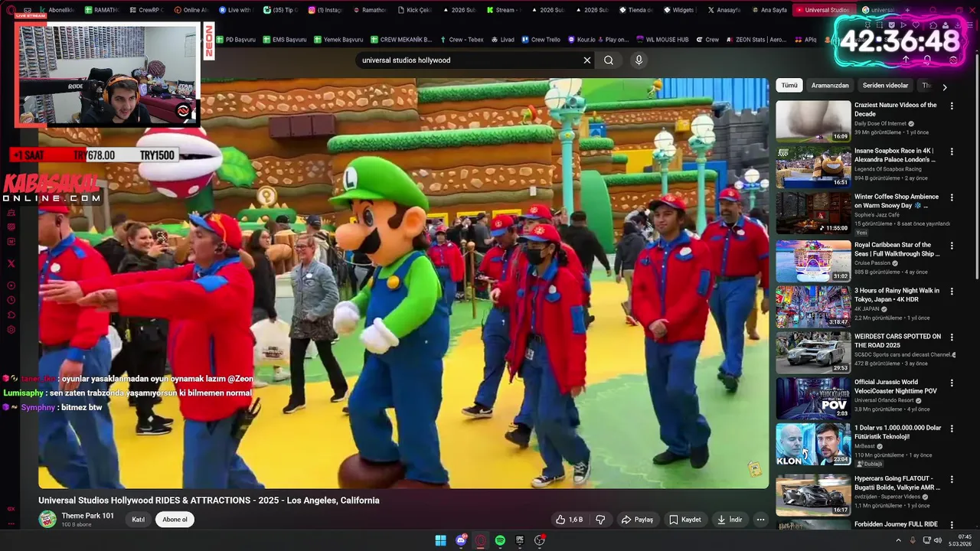Open Theme Park 101 channel avatar
The width and height of the screenshot is (980, 551).
point(47,519)
